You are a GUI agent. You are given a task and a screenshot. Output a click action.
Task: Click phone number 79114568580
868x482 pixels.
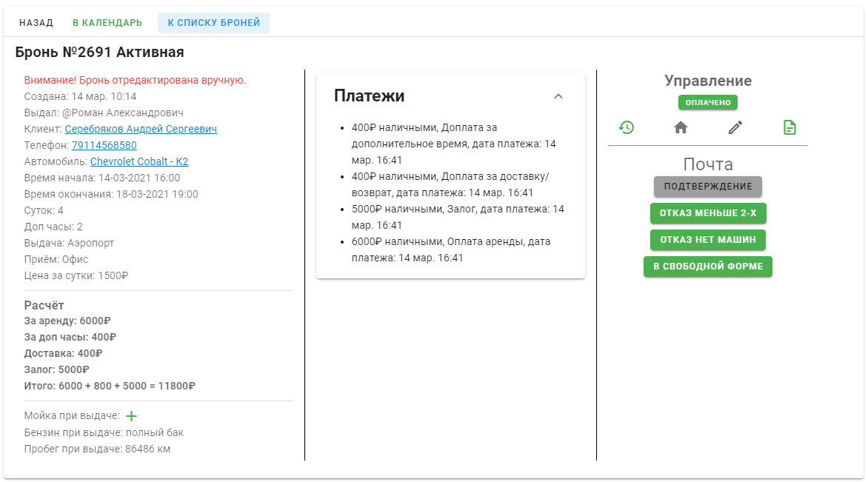click(x=104, y=146)
